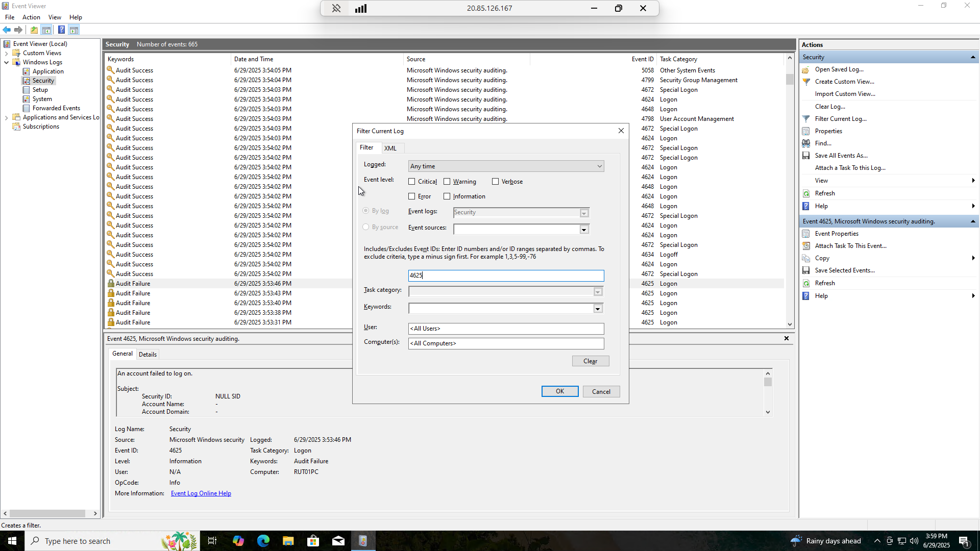Click Attach Task To This Event
This screenshot has height=551, width=980.
(x=850, y=246)
